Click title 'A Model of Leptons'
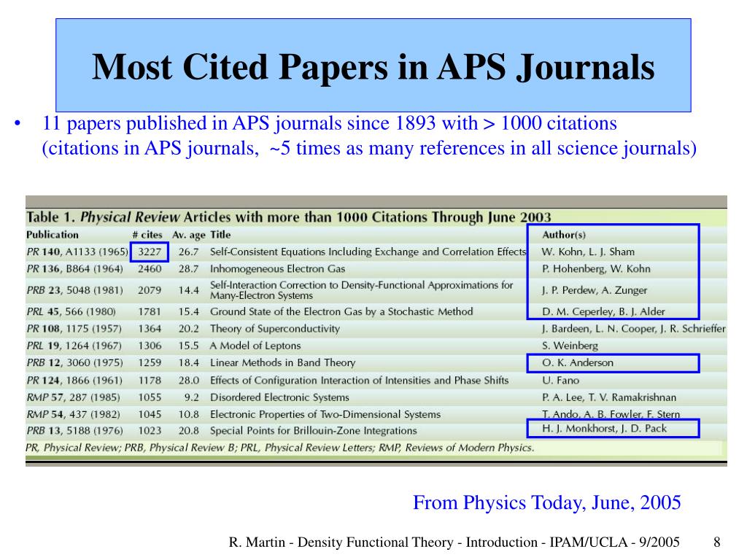 255,346
